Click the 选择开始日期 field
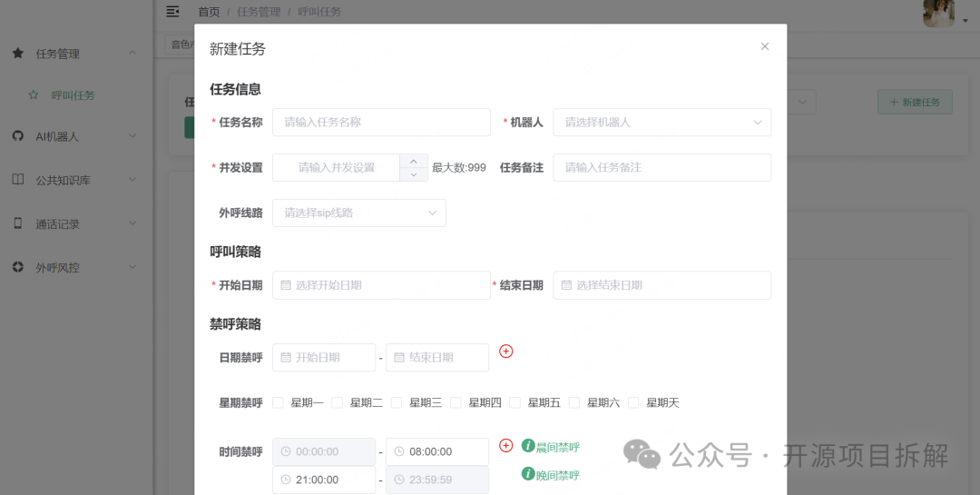Viewport: 980px width, 495px height. click(x=381, y=284)
